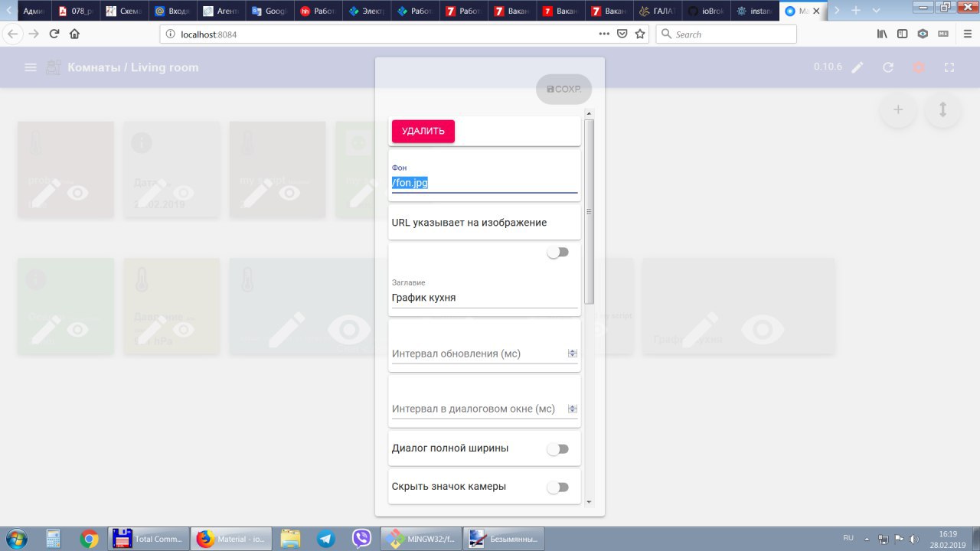Open Telegram from the taskbar
Screen dimensions: 980x551
tap(325, 539)
